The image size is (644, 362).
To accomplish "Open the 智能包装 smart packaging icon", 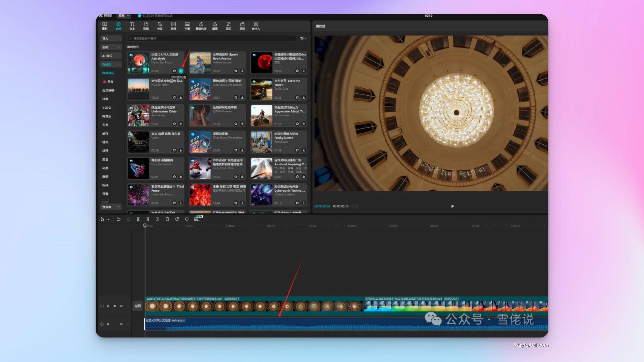I will pos(201,26).
